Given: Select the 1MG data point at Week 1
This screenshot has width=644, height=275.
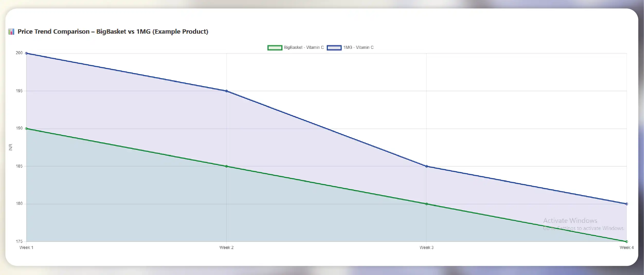Looking at the screenshot, I should [26, 53].
